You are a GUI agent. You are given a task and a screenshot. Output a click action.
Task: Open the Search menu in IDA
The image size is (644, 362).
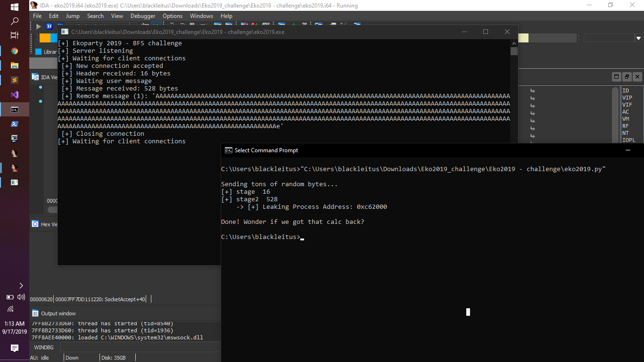coord(95,16)
